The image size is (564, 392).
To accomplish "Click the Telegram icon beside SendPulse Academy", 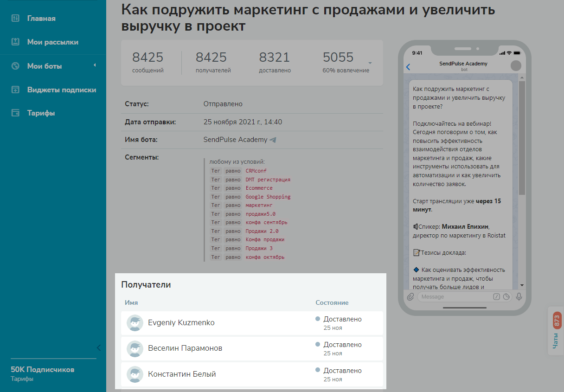I will pyautogui.click(x=273, y=140).
